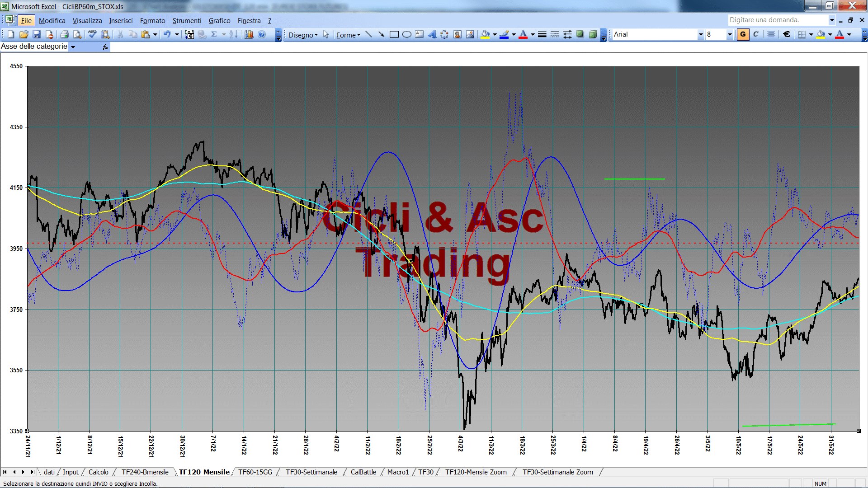Open the Disegno drawing menu

pos(303,35)
